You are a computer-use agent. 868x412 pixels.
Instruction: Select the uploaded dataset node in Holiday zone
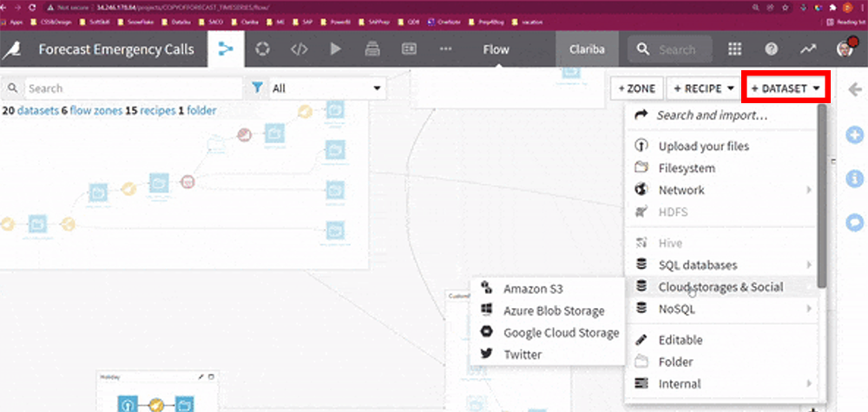pos(128,403)
